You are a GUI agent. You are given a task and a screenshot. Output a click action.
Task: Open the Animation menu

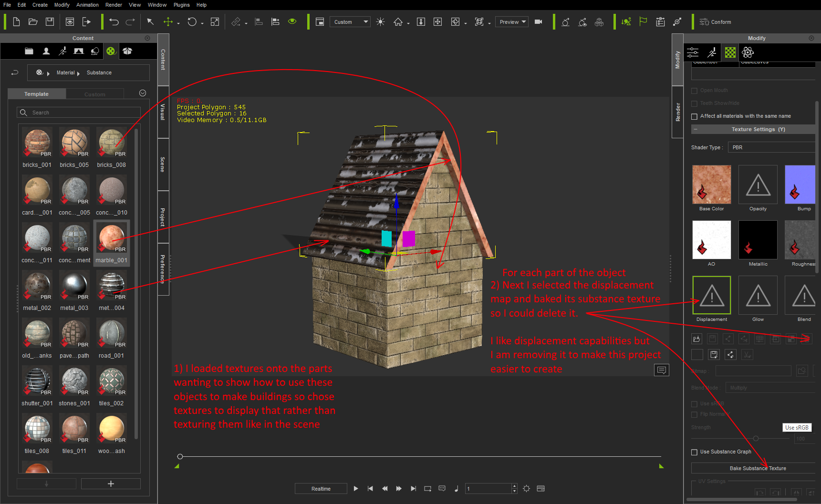(x=88, y=5)
